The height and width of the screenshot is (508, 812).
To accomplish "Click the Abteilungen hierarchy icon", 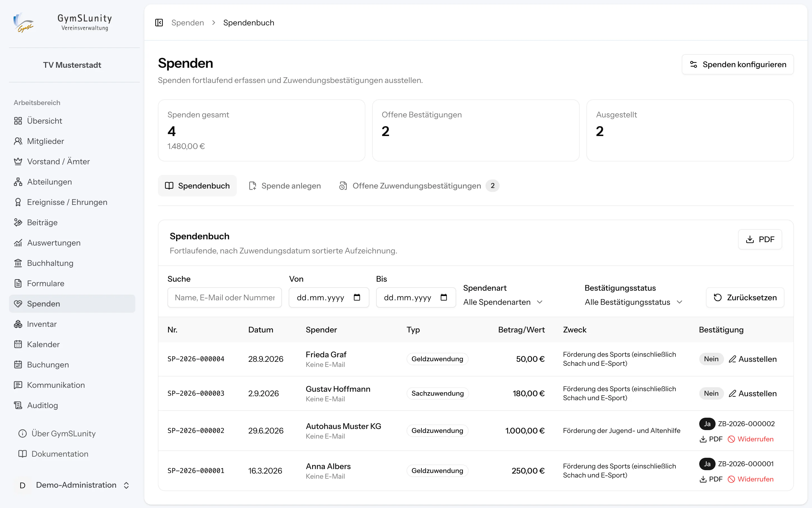I will point(18,182).
